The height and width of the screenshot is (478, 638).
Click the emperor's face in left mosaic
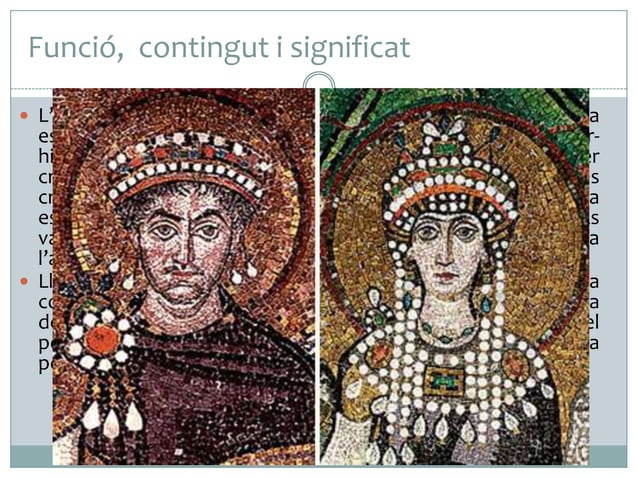coord(183,252)
